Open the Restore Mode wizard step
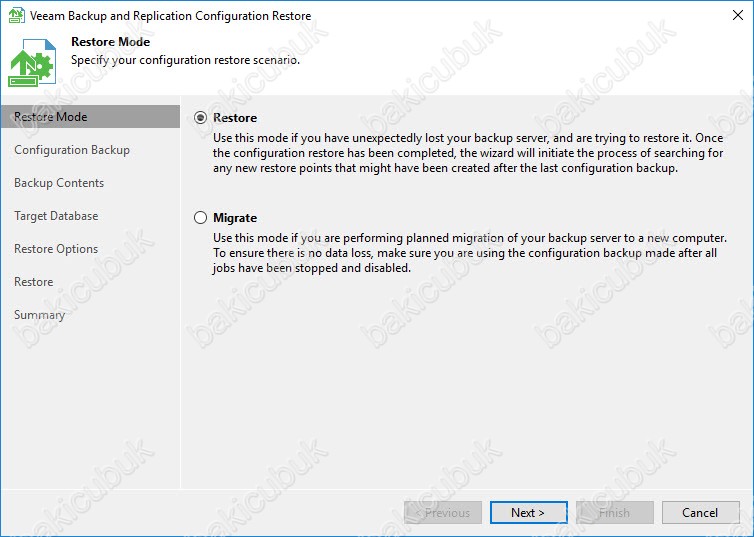This screenshot has height=537, width=754. 90,117
